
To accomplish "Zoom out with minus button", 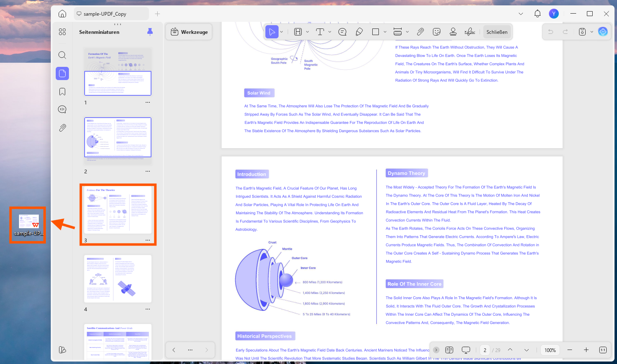I will coord(570,350).
